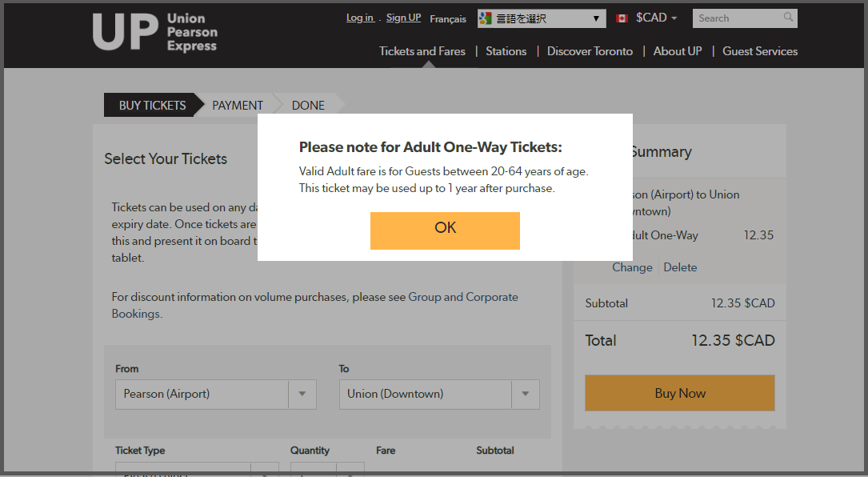Click the search magnifier icon

pyautogui.click(x=789, y=18)
